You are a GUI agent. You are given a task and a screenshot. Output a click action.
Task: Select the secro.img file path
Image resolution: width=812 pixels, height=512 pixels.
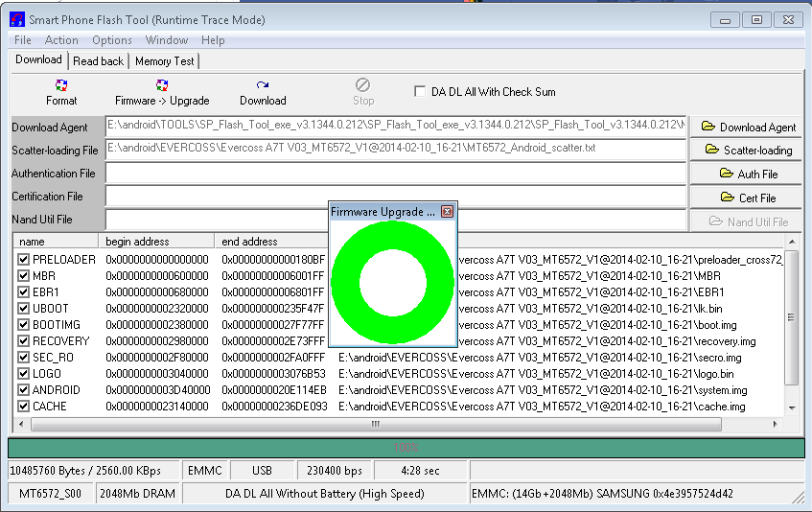(x=540, y=358)
